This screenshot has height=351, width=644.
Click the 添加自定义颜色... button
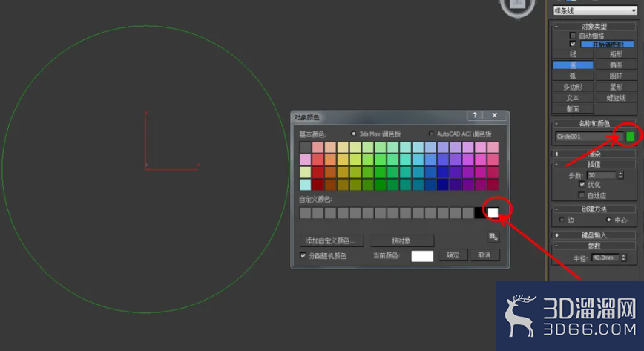(332, 241)
